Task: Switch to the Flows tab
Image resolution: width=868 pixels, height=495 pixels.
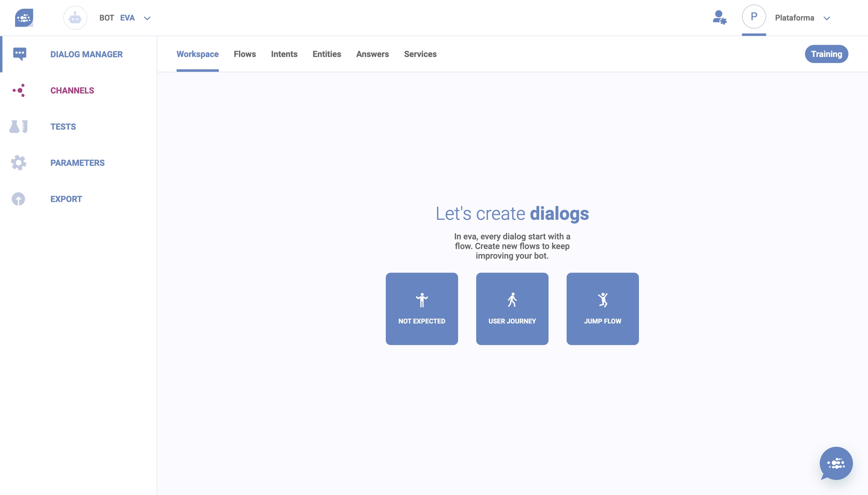Action: pyautogui.click(x=245, y=54)
